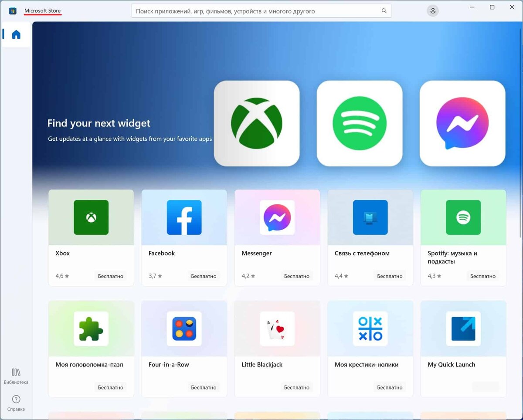This screenshot has width=523, height=420.
Task: Open the Связь с телефоном app icon
Action: pos(370,217)
